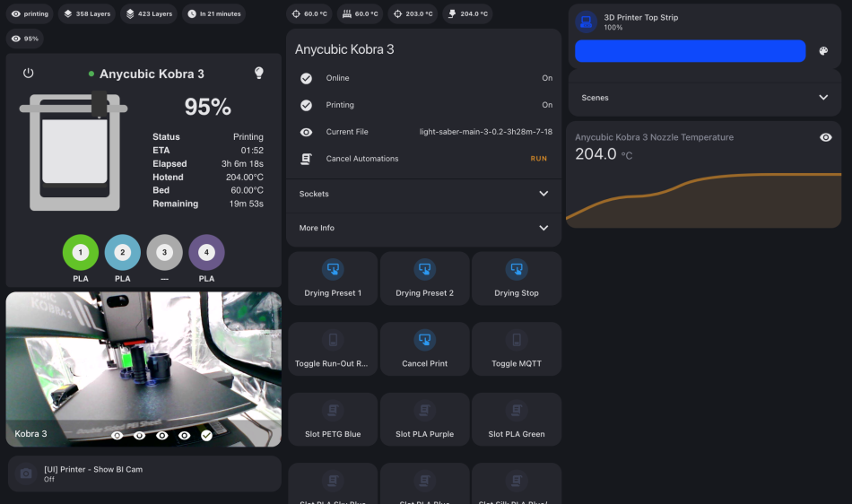The image size is (852, 504).
Task: Click the Drying Stop button
Action: (x=517, y=278)
